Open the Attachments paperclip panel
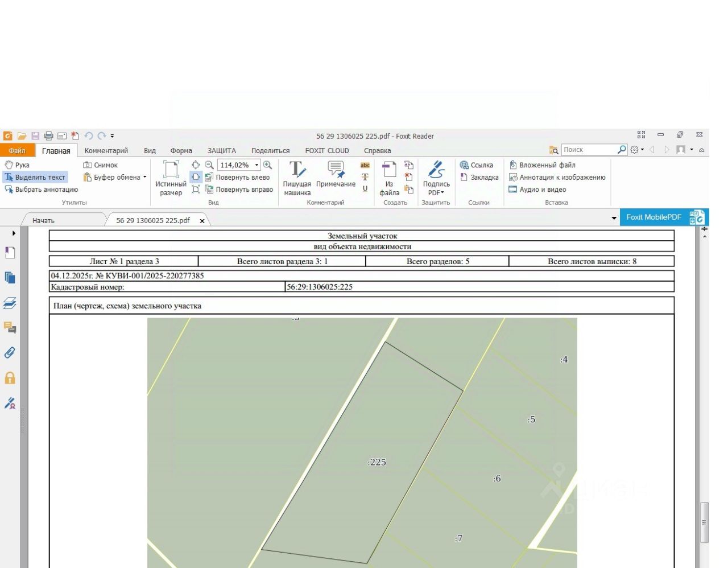The width and height of the screenshot is (728, 568). [10, 353]
